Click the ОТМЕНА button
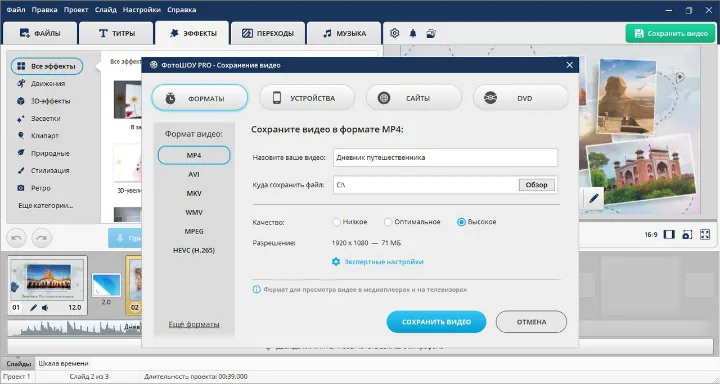The image size is (720, 384). click(531, 322)
